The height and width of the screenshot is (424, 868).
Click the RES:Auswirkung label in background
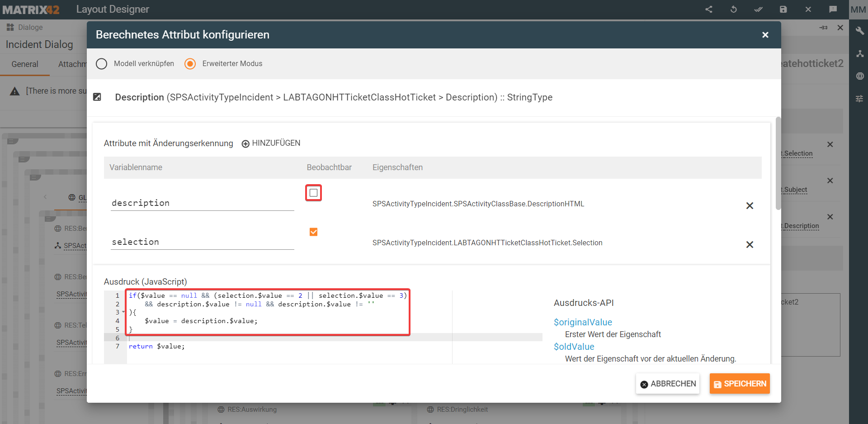coord(252,410)
